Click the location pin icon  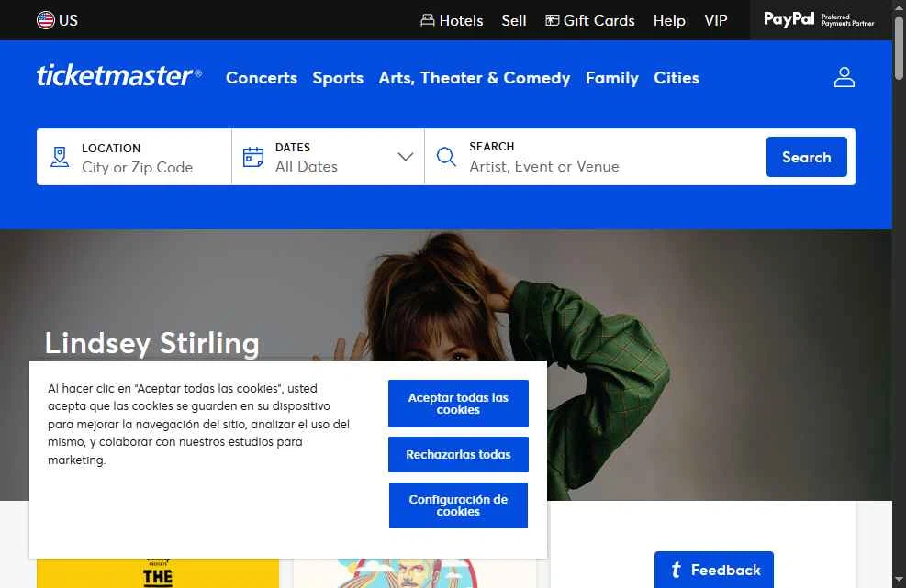tap(60, 157)
